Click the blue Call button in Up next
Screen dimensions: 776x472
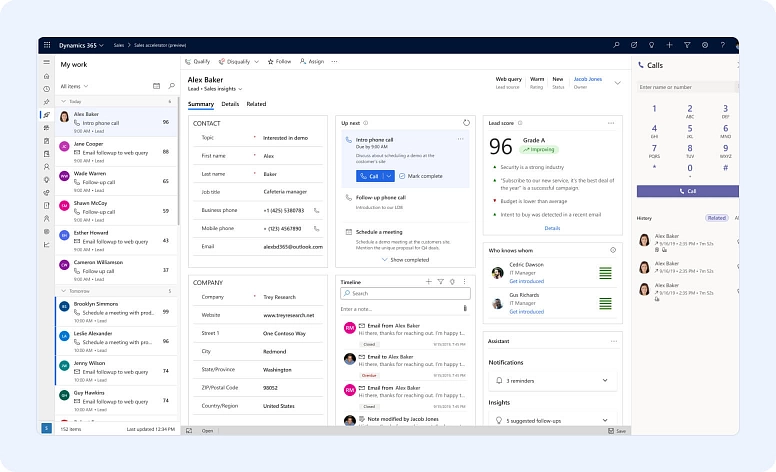coord(370,176)
